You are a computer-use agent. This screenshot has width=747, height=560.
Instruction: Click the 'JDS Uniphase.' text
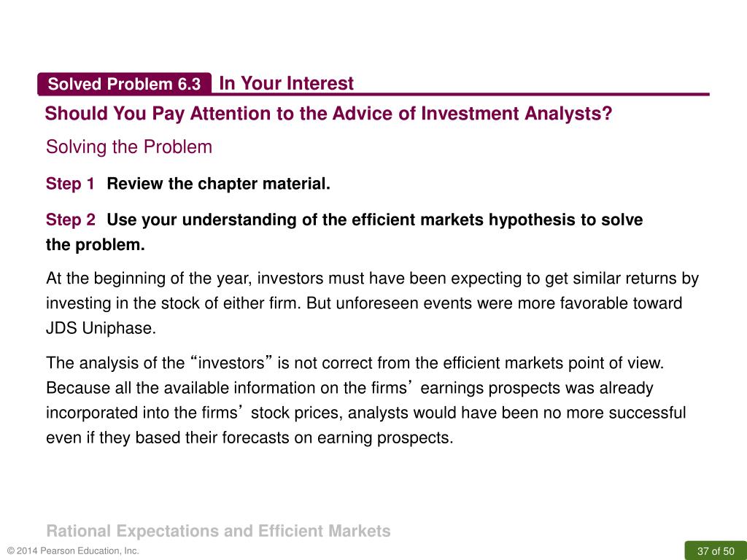(x=101, y=328)
